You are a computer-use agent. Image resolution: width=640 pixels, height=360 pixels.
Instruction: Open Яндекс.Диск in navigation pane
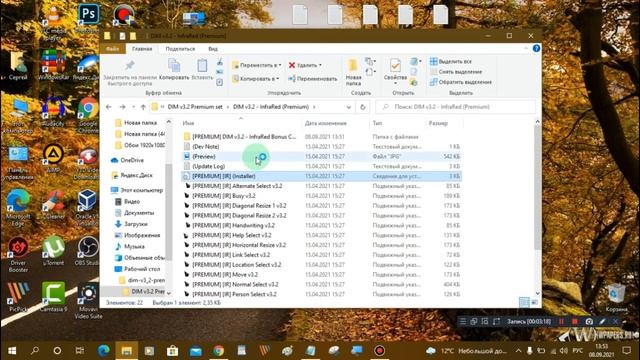pyautogui.click(x=132, y=175)
